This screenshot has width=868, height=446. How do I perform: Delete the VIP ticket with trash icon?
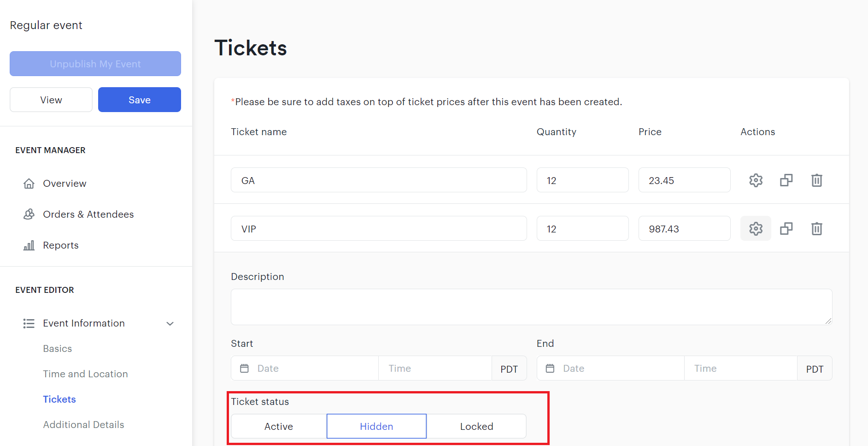(x=816, y=229)
